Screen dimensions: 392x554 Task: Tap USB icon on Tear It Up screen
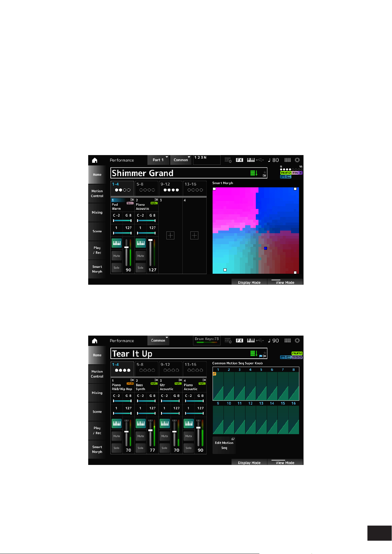point(260,340)
